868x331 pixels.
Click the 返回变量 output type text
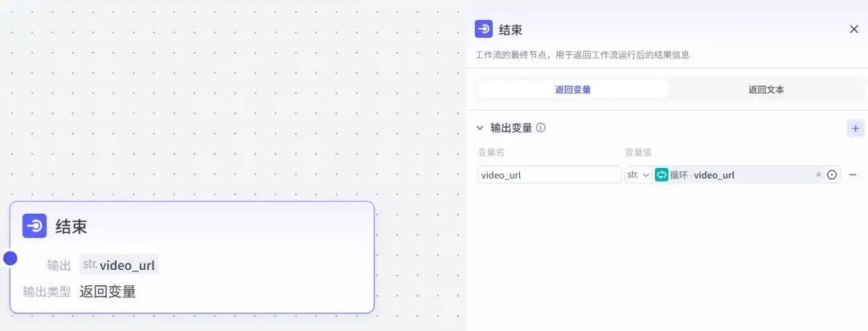click(108, 292)
